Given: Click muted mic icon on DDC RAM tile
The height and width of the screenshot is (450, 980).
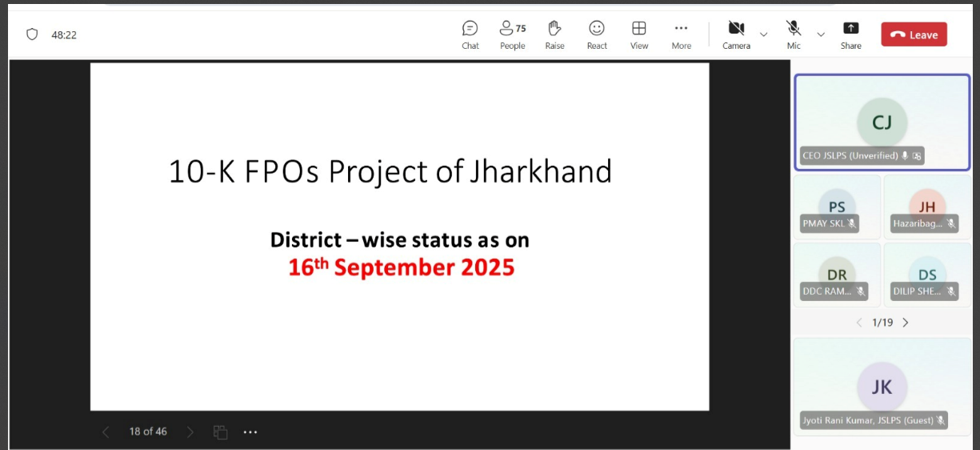Looking at the screenshot, I should pyautogui.click(x=860, y=291).
